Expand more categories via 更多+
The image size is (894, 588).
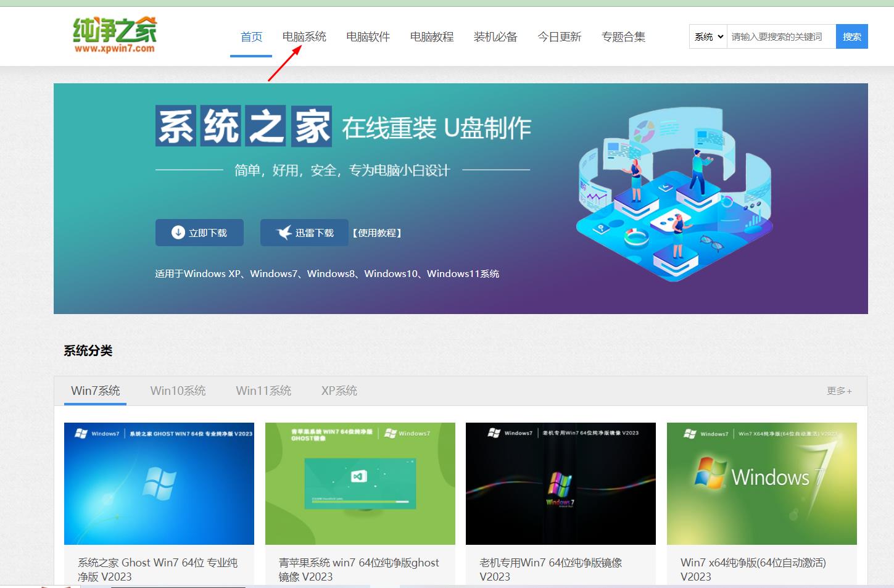[x=838, y=390]
